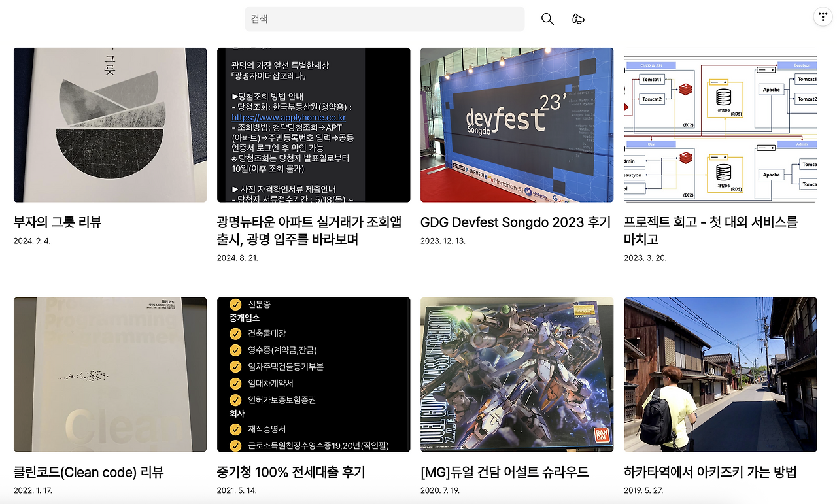Click the AWS architecture diagram thumbnail
Image resolution: width=837 pixels, height=504 pixels.
(x=720, y=124)
